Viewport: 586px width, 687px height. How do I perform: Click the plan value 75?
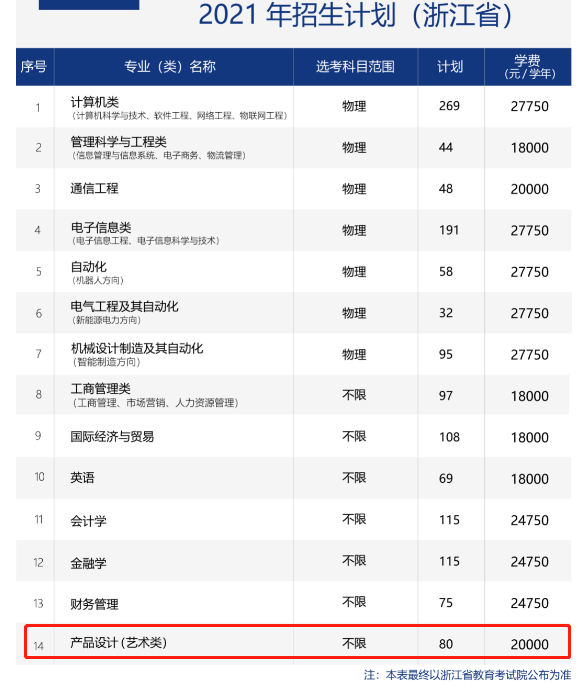(x=446, y=602)
